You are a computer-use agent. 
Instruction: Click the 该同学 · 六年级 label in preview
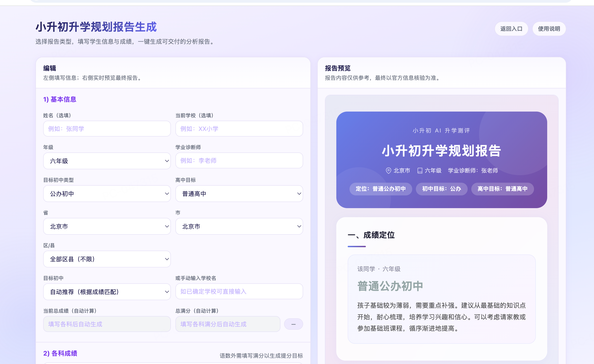coord(379,269)
